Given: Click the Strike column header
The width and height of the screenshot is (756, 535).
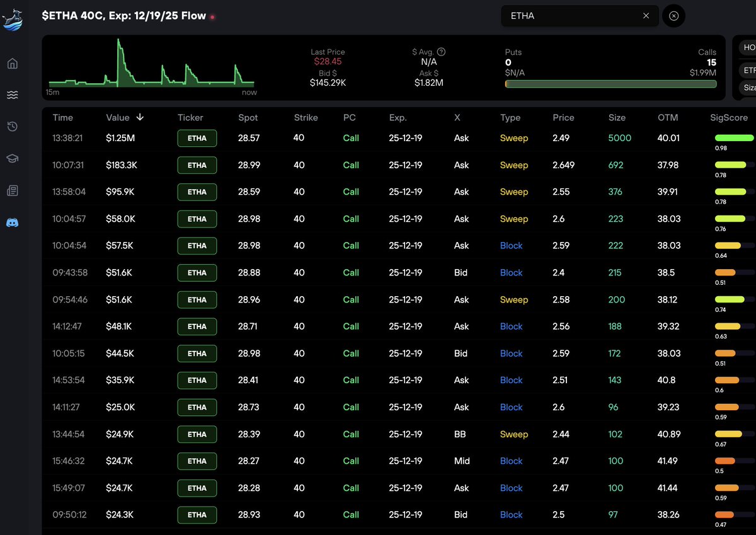Looking at the screenshot, I should [x=306, y=117].
